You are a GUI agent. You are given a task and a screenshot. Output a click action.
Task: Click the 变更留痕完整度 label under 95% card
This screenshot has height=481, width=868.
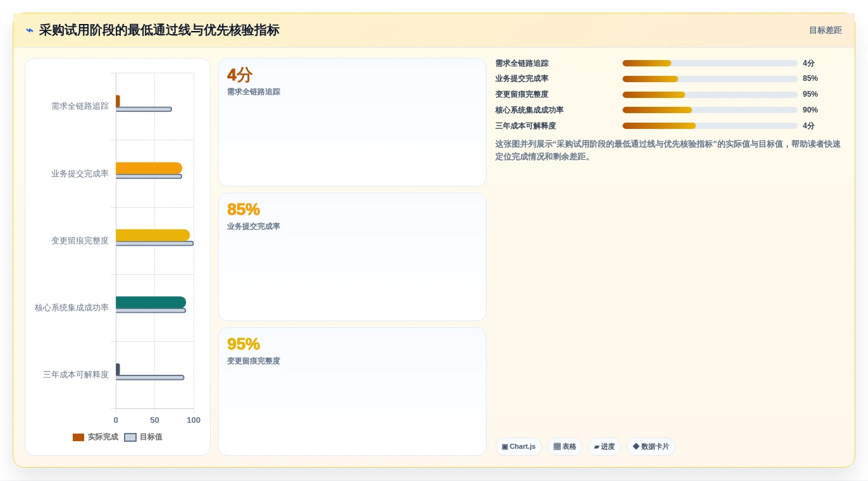pyautogui.click(x=254, y=361)
